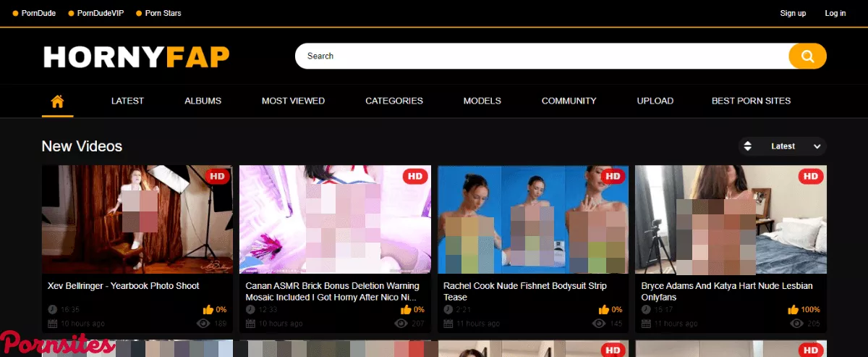Image resolution: width=868 pixels, height=357 pixels.
Task: Expand the Latest sorting dropdown
Action: [x=783, y=146]
